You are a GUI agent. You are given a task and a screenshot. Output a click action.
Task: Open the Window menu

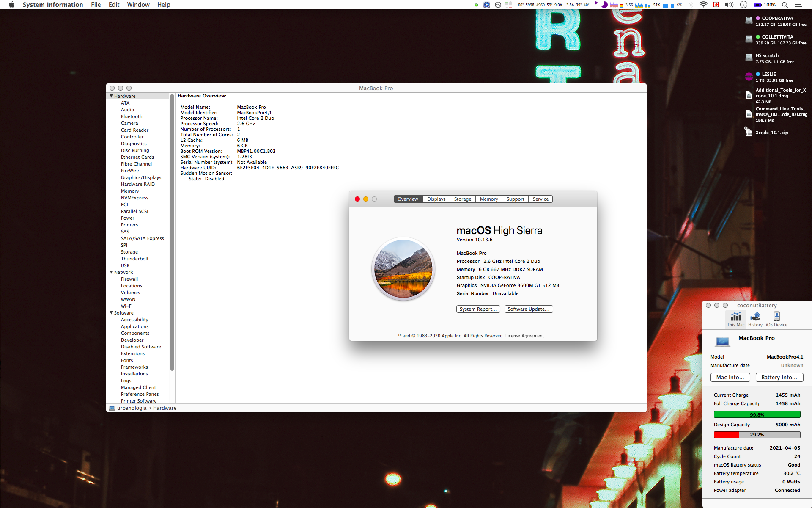pyautogui.click(x=138, y=5)
